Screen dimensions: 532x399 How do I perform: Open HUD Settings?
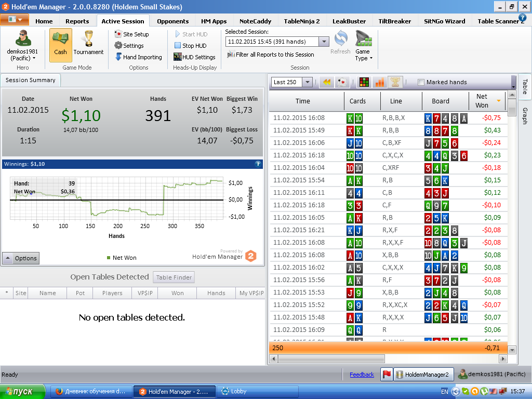tap(194, 57)
